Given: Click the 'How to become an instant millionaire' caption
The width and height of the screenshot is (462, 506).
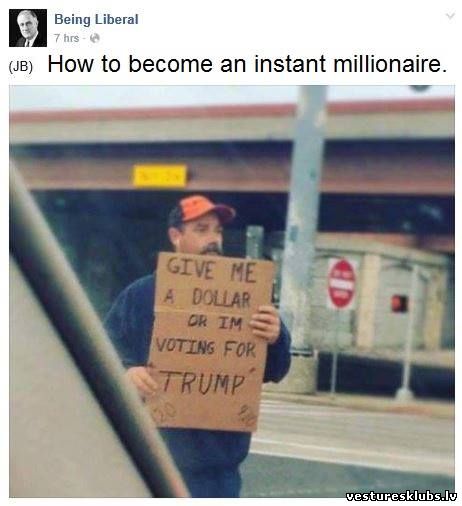Looking at the screenshot, I should pos(247,63).
